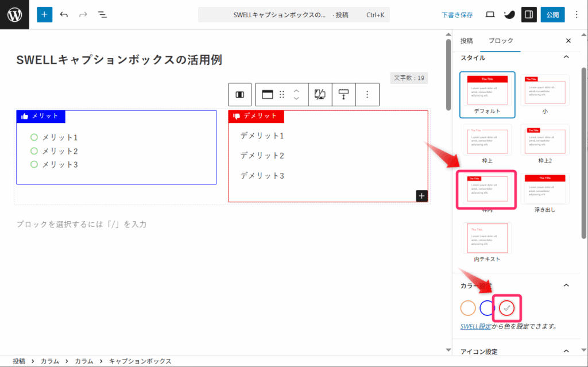Image resolution: width=588 pixels, height=367 pixels.
Task: Click the editor canvas vertical scrollbar
Action: click(448, 75)
